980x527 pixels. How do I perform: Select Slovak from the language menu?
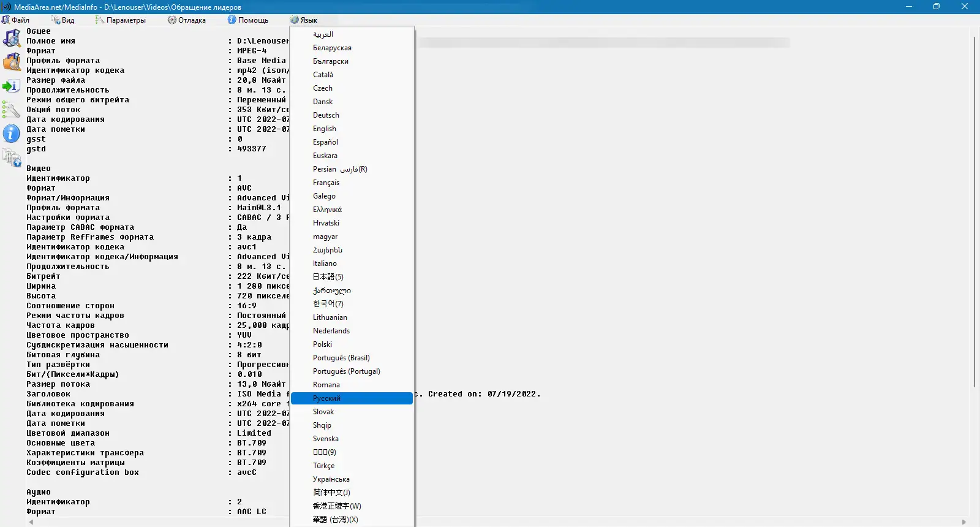point(352,412)
